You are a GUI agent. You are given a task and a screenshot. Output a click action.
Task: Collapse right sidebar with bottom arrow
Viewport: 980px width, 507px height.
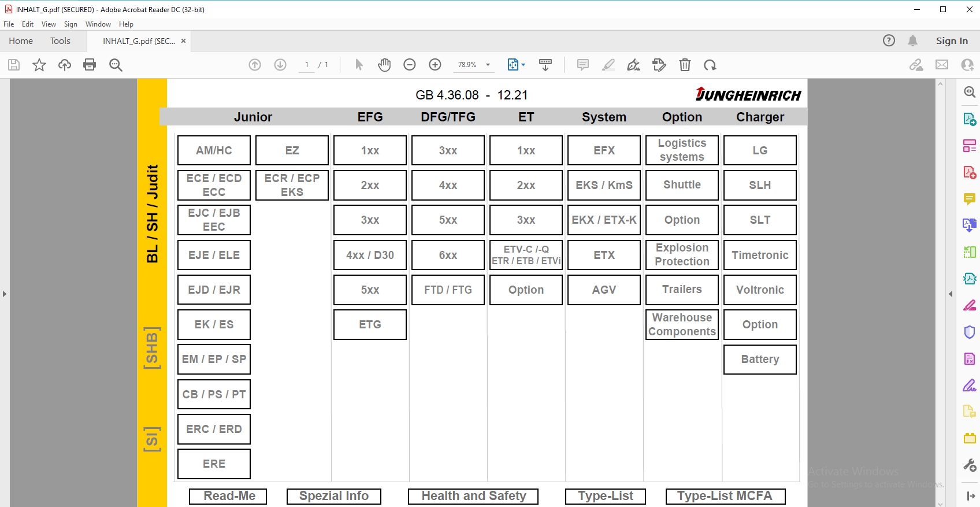tap(970, 496)
